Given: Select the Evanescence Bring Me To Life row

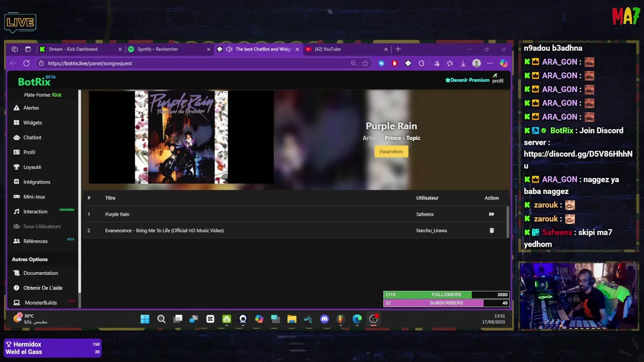Looking at the screenshot, I should pyautogui.click(x=294, y=230).
